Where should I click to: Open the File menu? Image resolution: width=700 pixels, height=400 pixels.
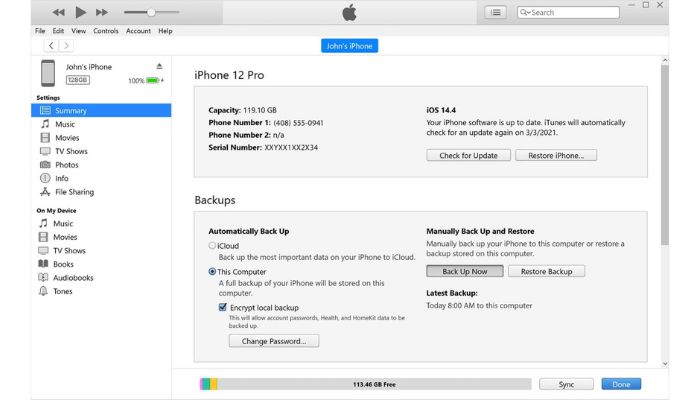(40, 31)
